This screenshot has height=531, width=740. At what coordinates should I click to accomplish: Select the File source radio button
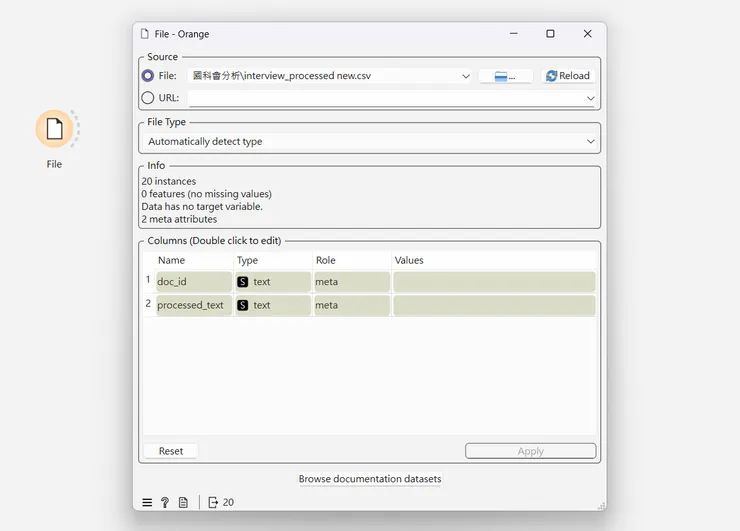148,76
